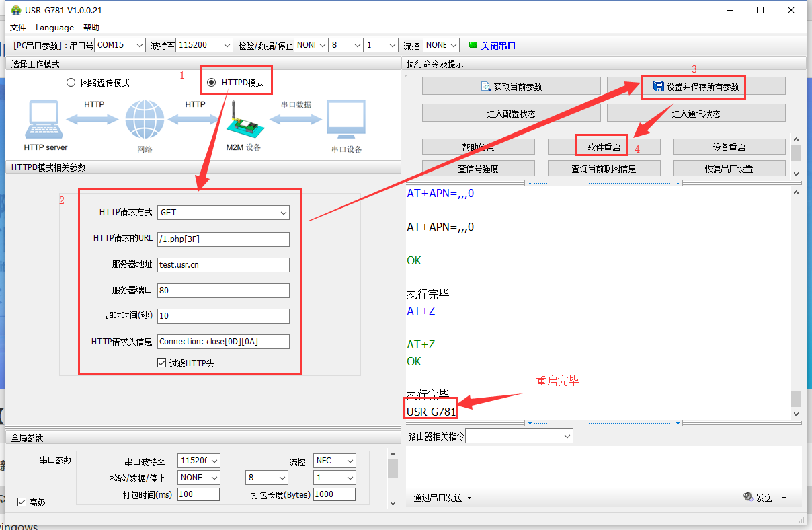The width and height of the screenshot is (812, 530).
Task: Click the 服务器地址 input field
Action: 223,265
